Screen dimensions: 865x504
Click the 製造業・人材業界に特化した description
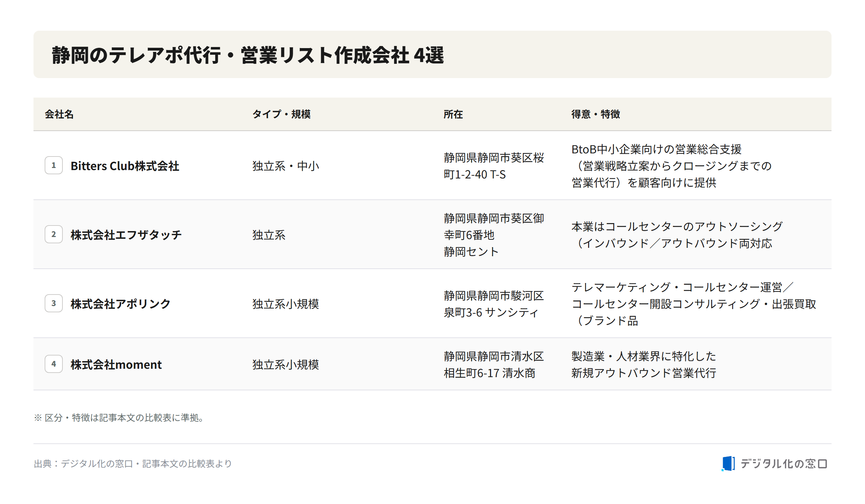click(644, 365)
